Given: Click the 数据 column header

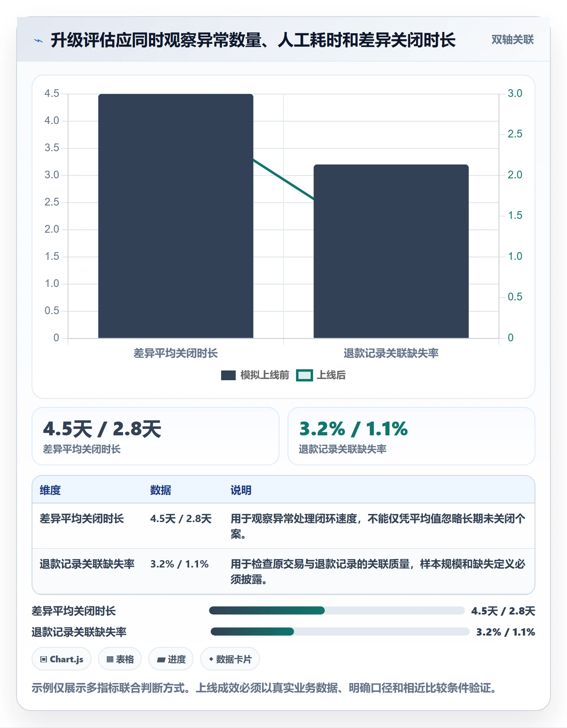Looking at the screenshot, I should click(161, 490).
